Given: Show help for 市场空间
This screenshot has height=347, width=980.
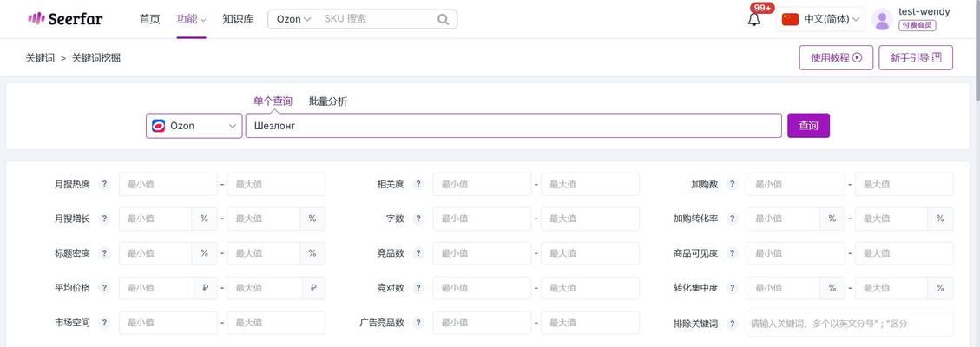Looking at the screenshot, I should [x=105, y=323].
